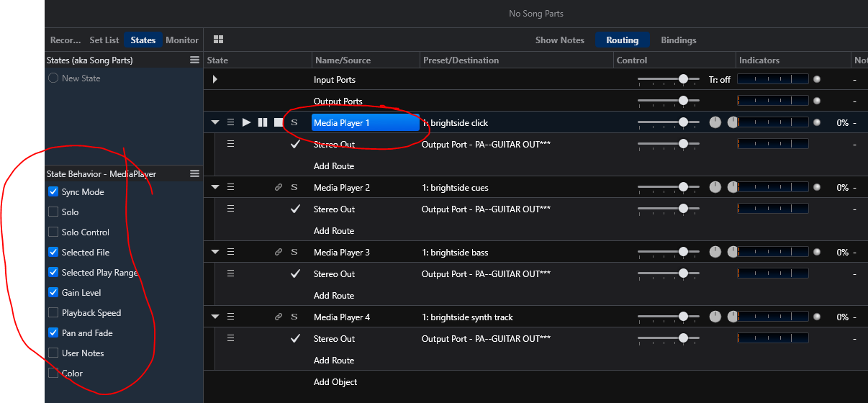This screenshot has height=403, width=868.
Task: Collapse the Media Player 1 rack
Action: (x=215, y=123)
